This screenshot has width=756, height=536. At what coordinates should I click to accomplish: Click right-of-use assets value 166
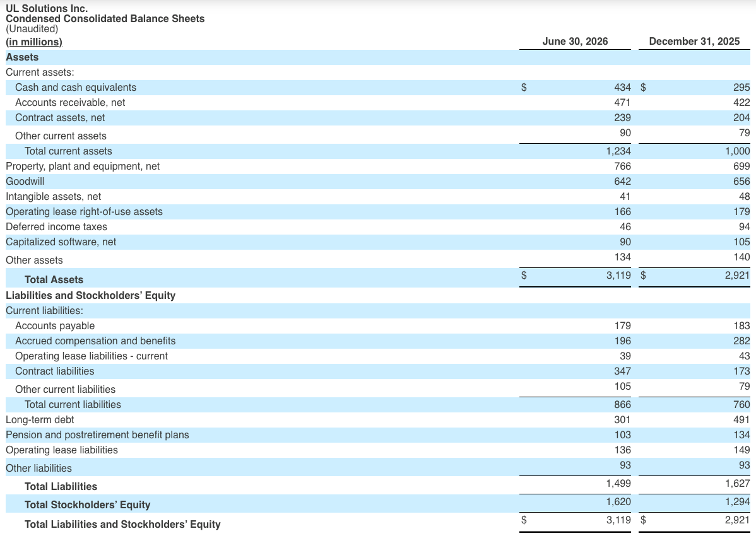pyautogui.click(x=622, y=212)
